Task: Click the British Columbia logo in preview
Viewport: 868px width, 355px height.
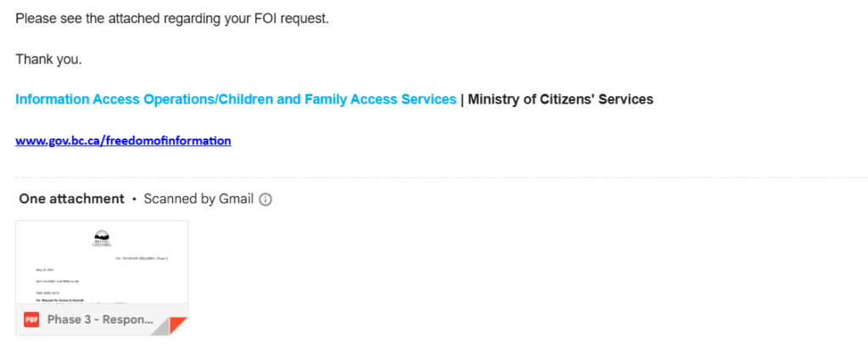Action: click(x=101, y=238)
